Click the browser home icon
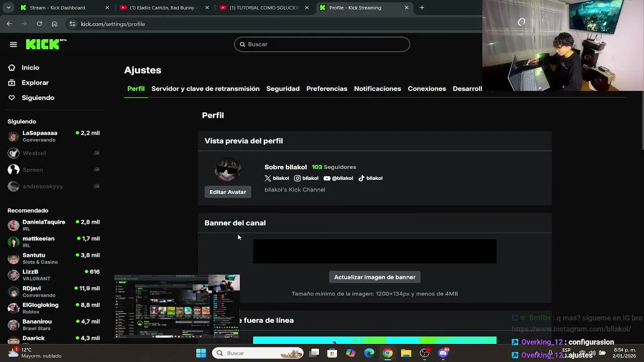The image size is (644, 362). click(x=54, y=24)
